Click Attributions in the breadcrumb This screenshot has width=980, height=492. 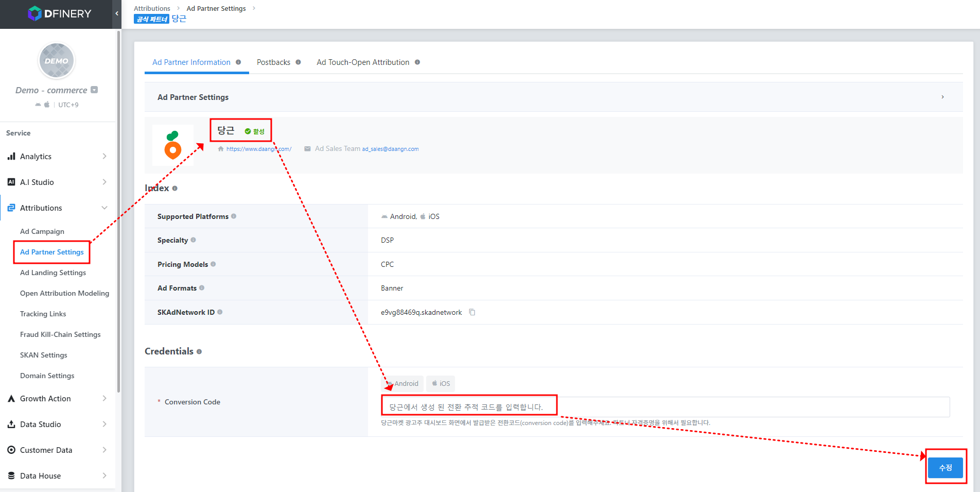pos(152,8)
